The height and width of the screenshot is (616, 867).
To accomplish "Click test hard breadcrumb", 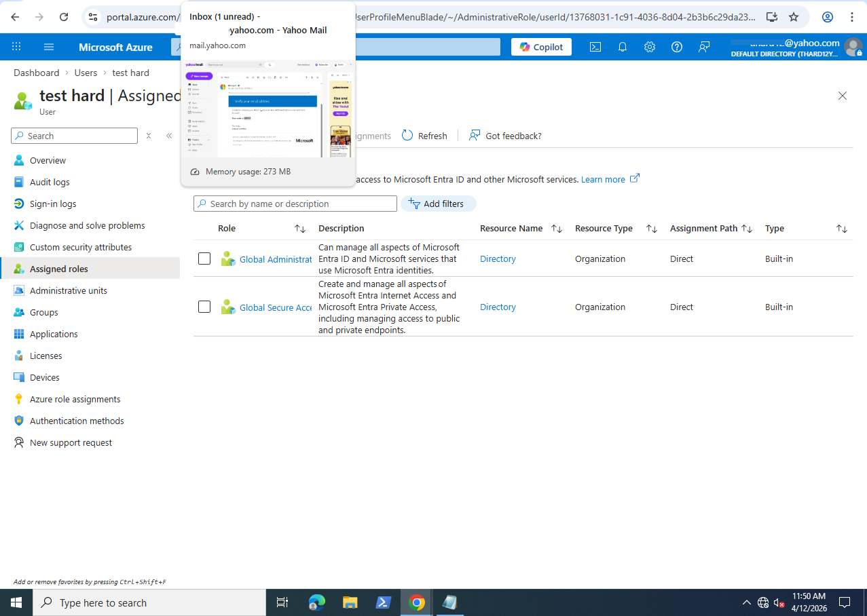I will point(130,73).
